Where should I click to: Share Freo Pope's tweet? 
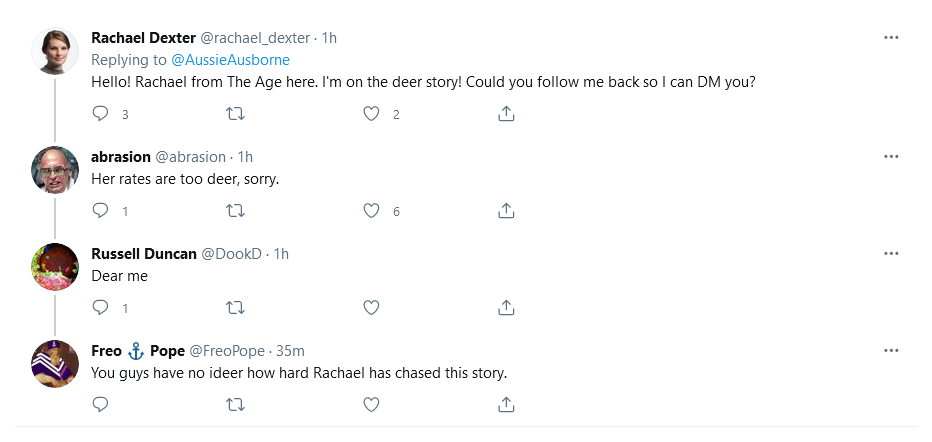506,404
